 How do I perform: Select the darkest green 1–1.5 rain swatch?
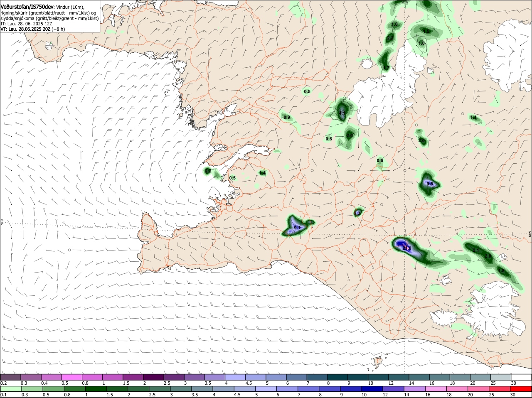(x=96, y=389)
